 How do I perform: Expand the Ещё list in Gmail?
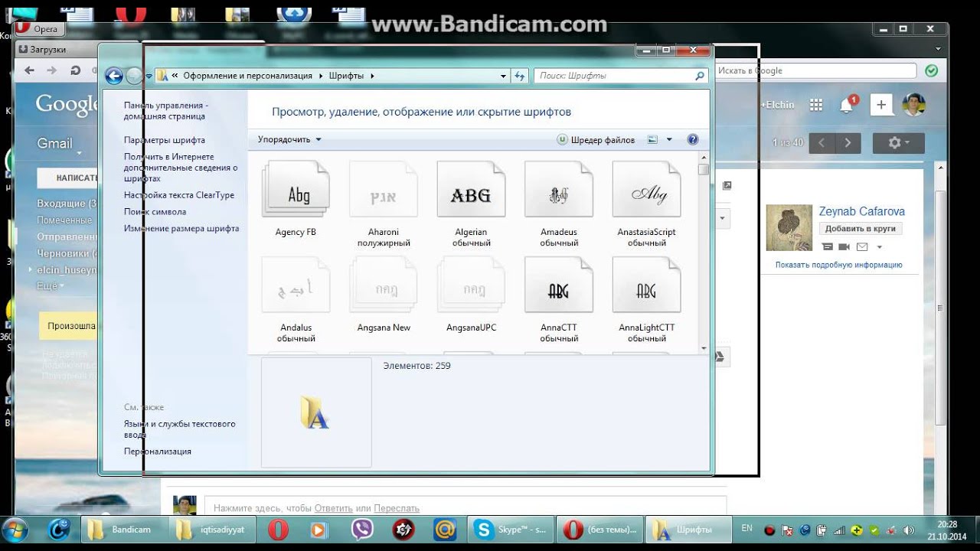click(51, 285)
